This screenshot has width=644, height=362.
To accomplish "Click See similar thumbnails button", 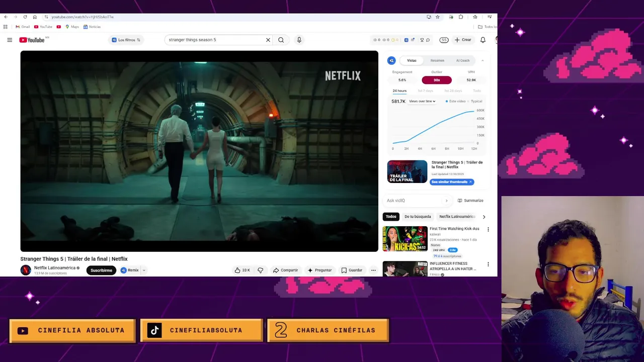I will (x=452, y=182).
